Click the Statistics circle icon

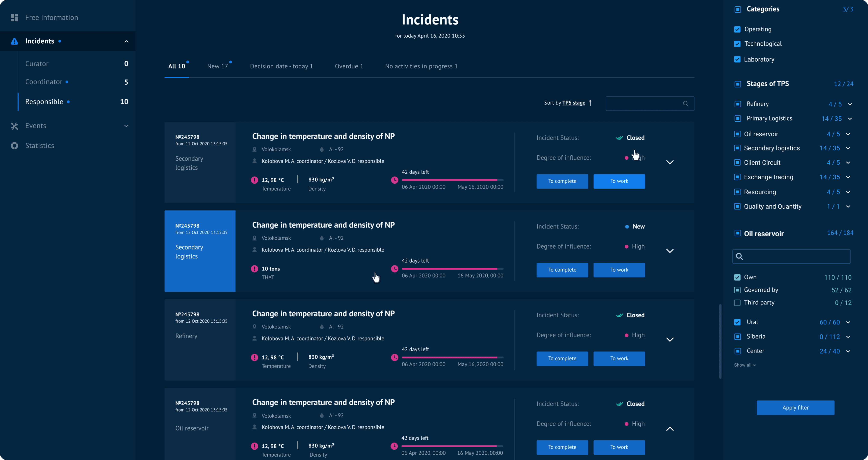click(14, 146)
